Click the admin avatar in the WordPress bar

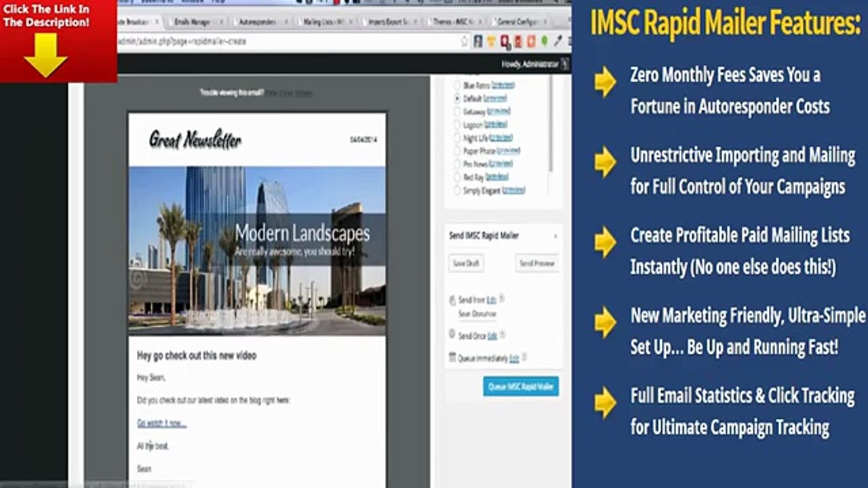tap(565, 64)
